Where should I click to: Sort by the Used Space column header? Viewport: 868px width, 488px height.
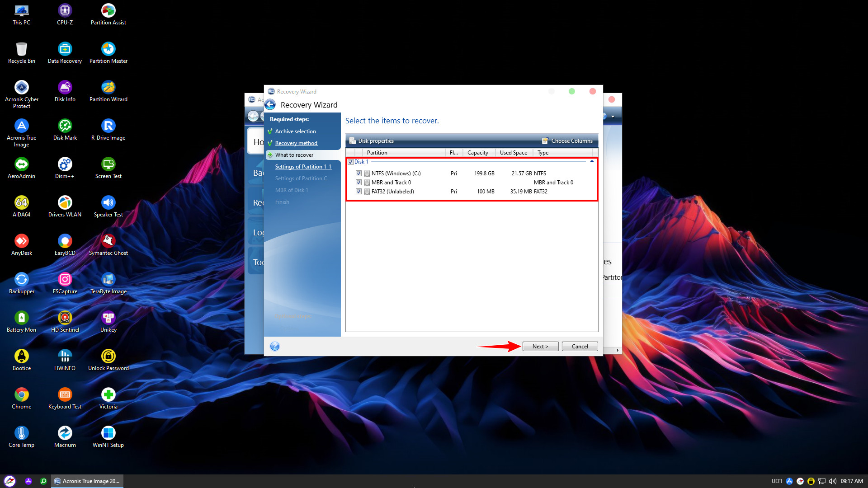513,153
